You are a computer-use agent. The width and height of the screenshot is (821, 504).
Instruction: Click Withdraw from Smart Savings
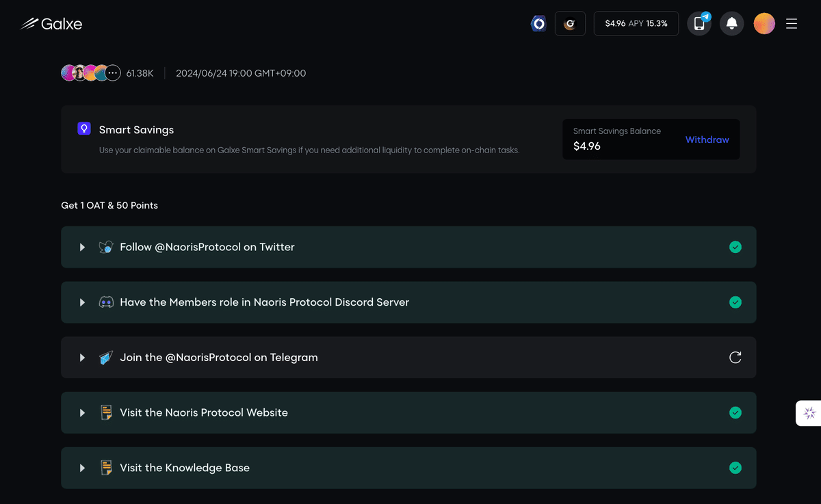point(707,140)
